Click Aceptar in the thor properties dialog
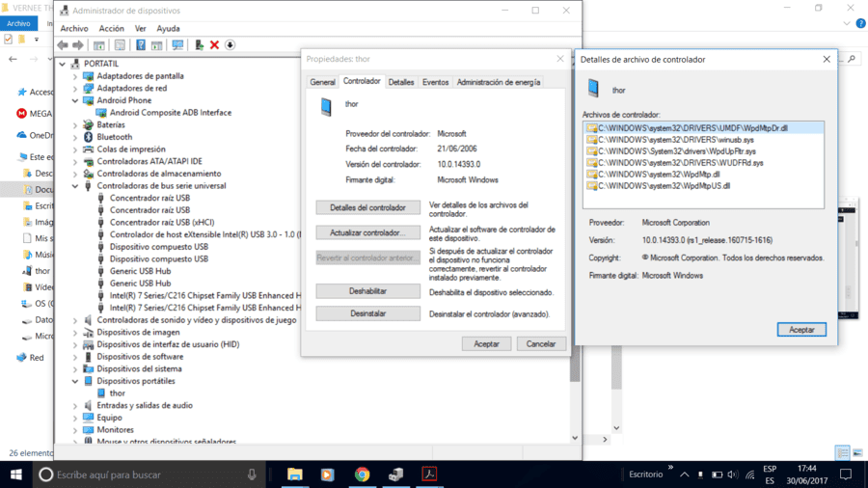This screenshot has height=488, width=868. pos(487,343)
